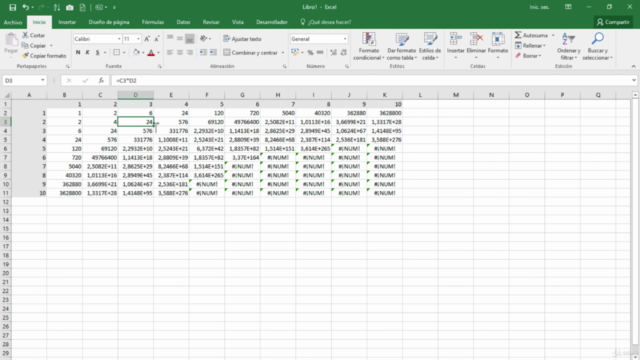Viewport: 640px width, 360px height.
Task: Open the font size 11 dropdown
Action: coord(138,39)
